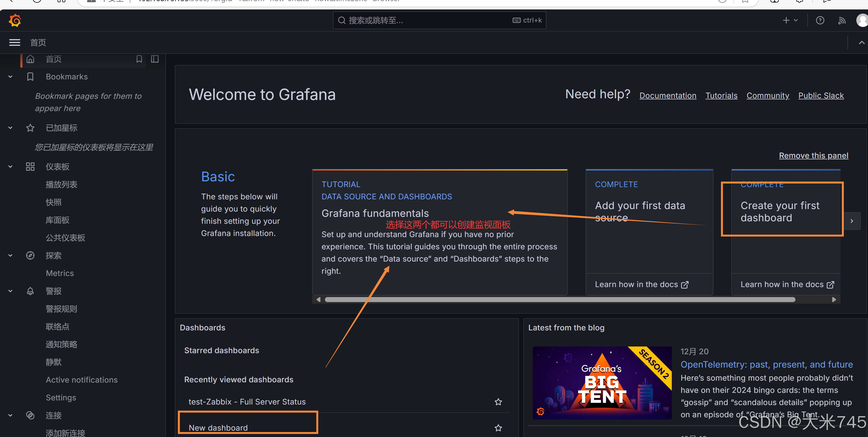
Task: Click the Alerting bell icon
Action: click(x=30, y=291)
